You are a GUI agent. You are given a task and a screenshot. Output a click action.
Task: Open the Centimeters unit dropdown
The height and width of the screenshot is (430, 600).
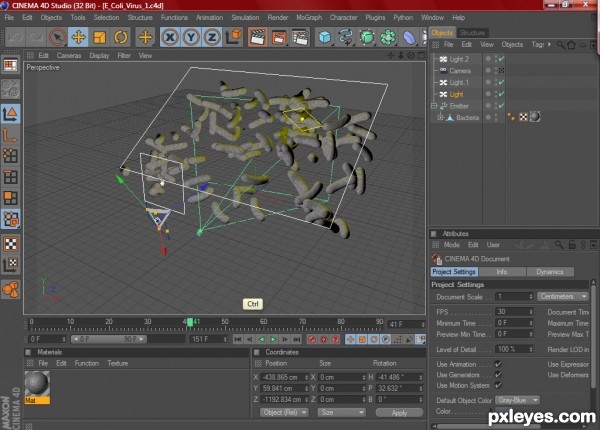tap(562, 296)
